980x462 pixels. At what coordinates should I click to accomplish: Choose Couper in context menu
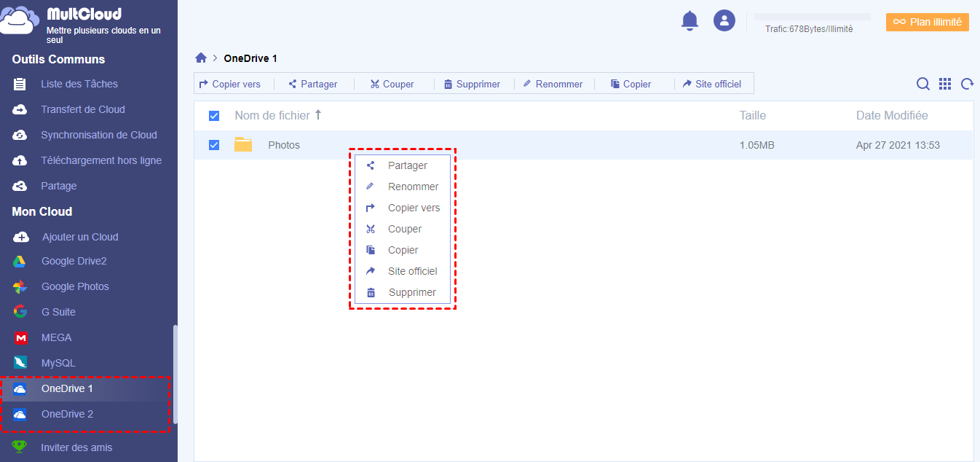pos(403,229)
